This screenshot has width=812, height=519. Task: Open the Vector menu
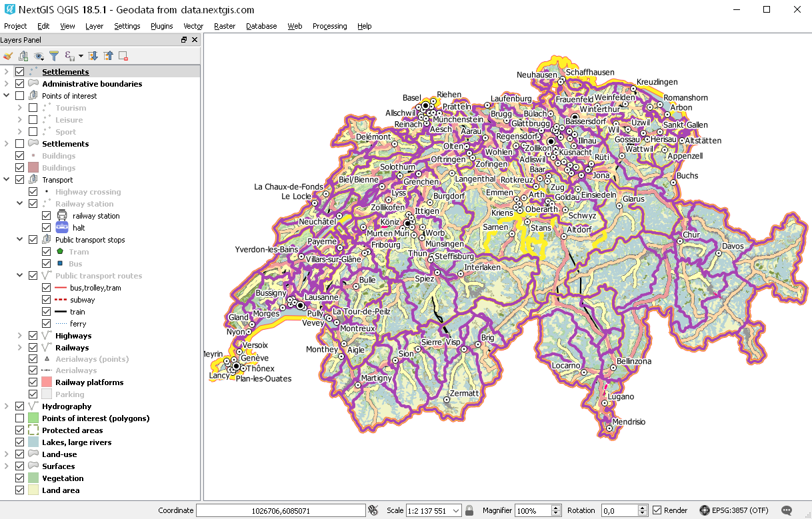coord(193,26)
